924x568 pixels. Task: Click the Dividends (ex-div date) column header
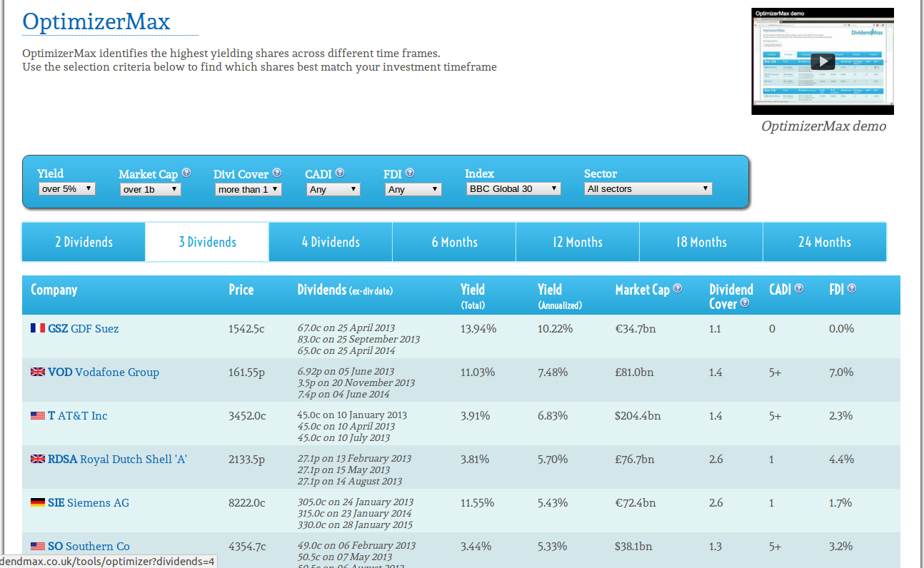(x=345, y=290)
